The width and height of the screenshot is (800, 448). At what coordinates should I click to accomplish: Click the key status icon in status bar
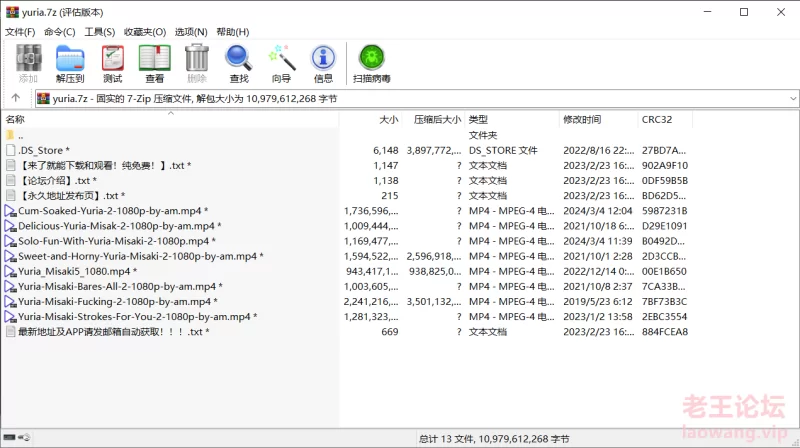tap(24, 437)
